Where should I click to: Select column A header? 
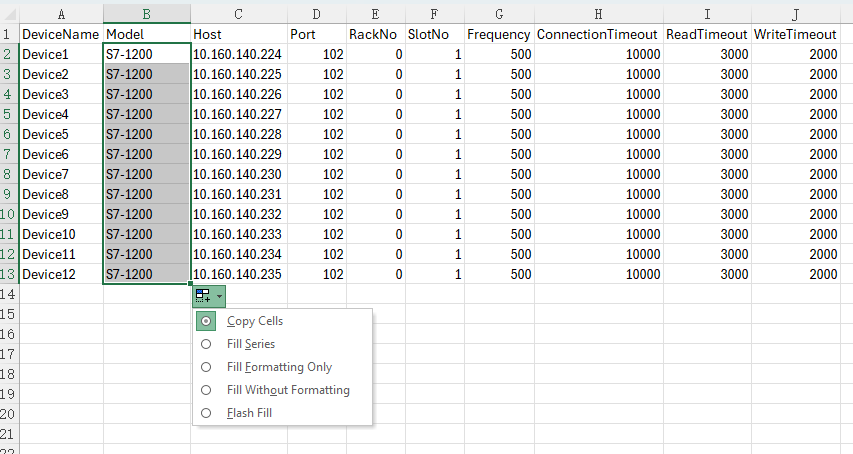pos(61,14)
